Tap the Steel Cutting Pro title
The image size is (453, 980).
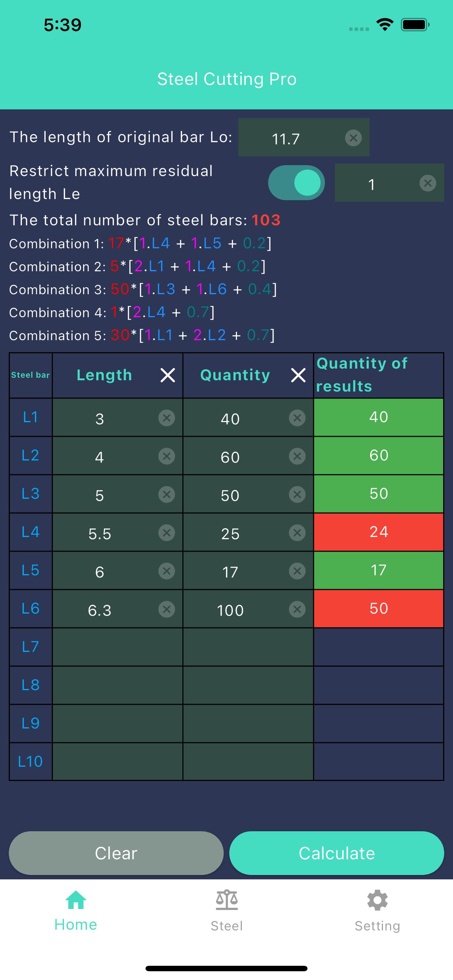tap(227, 79)
